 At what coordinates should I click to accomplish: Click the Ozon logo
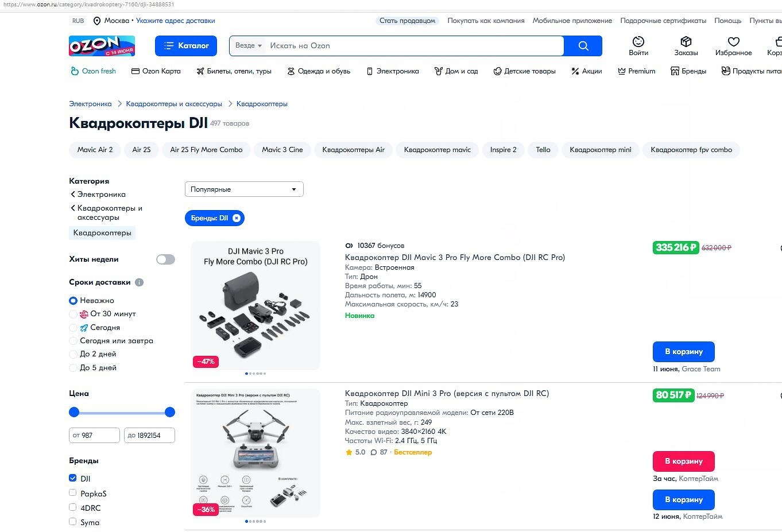pyautogui.click(x=102, y=46)
